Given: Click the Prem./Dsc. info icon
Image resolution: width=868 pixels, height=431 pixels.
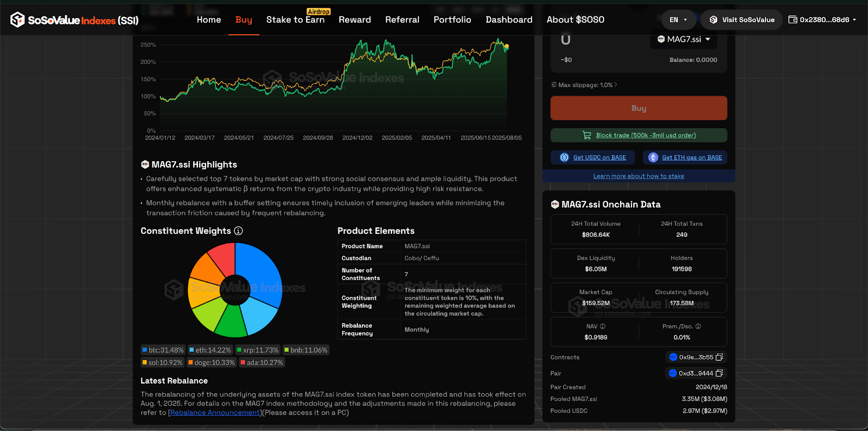Looking at the screenshot, I should pos(698,326).
